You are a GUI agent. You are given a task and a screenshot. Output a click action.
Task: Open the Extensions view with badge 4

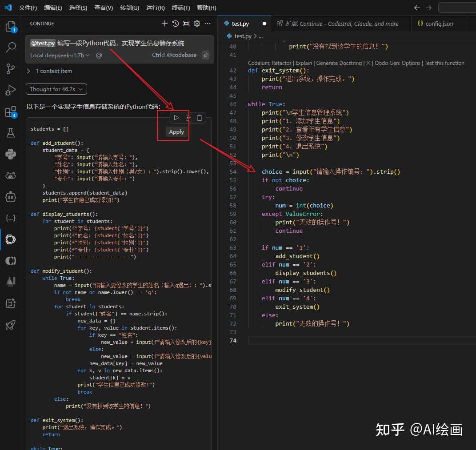tap(11, 112)
